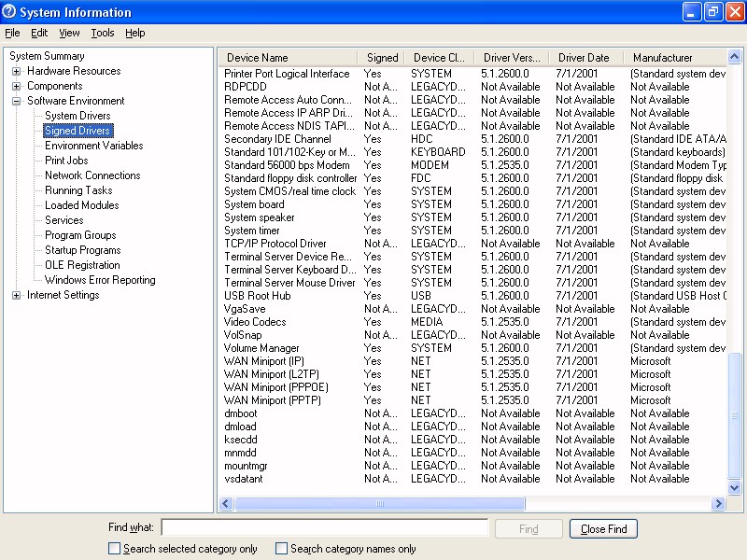Open the File menu

pos(12,33)
